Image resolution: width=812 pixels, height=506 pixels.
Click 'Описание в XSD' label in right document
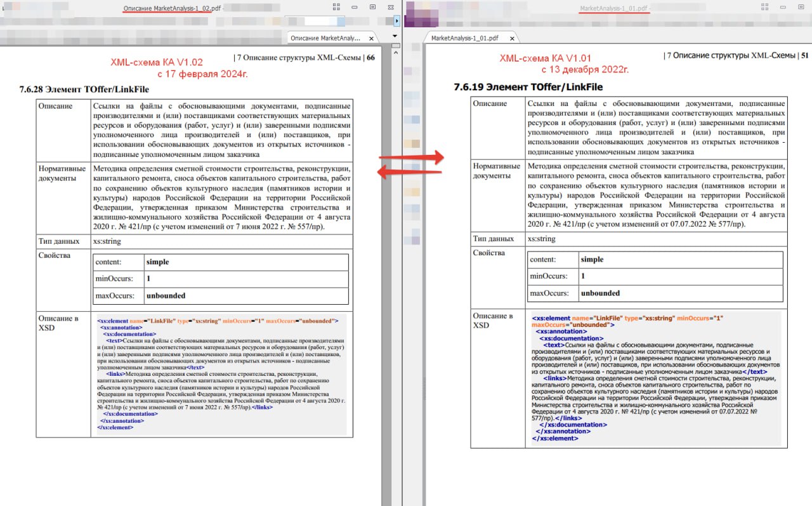click(x=493, y=321)
